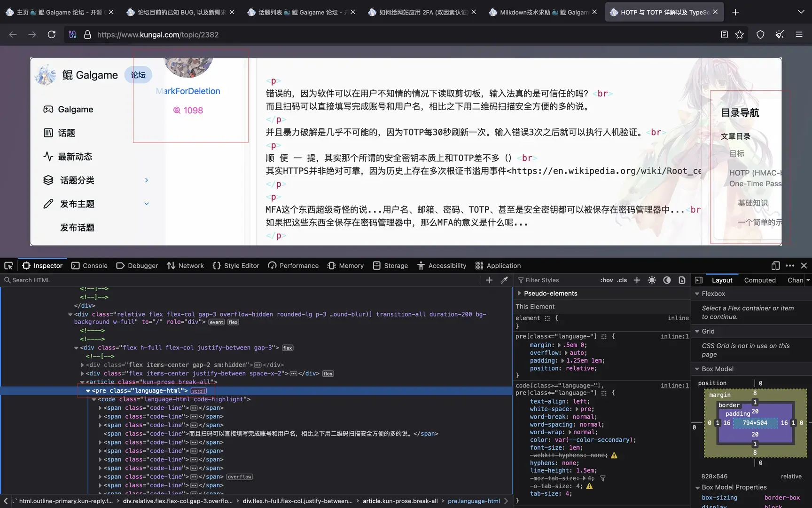This screenshot has height=508, width=812.
Task: Click the browser back arrow
Action: tap(13, 34)
